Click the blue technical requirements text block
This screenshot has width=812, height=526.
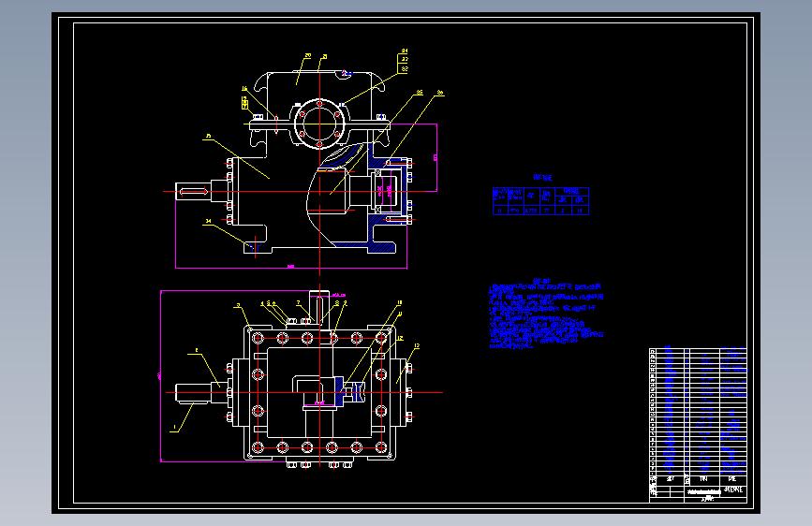(x=546, y=314)
